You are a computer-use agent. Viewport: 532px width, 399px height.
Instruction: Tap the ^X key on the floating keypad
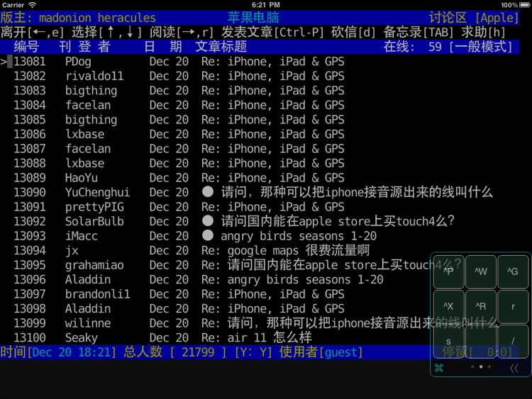tap(448, 306)
